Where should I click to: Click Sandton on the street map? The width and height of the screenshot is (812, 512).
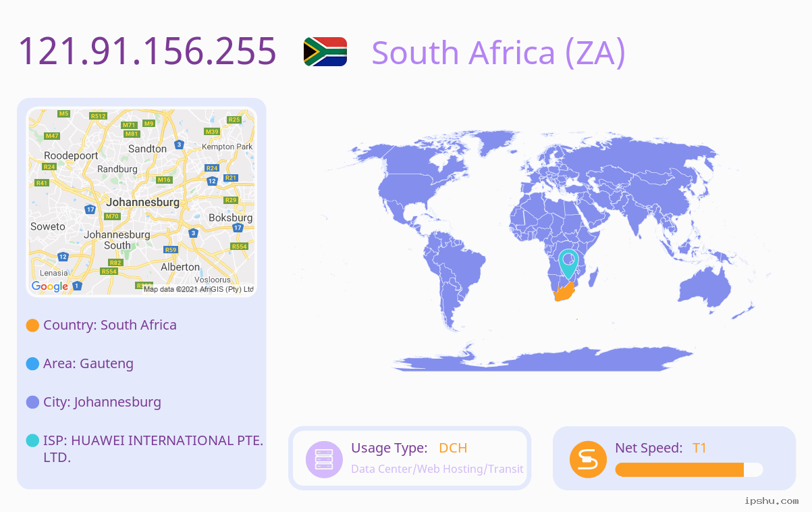pyautogui.click(x=147, y=149)
